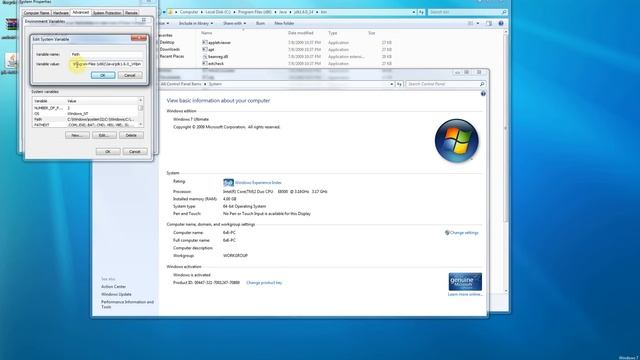The height and width of the screenshot is (360, 640).
Task: Click the System window help icon
Action: (483, 93)
